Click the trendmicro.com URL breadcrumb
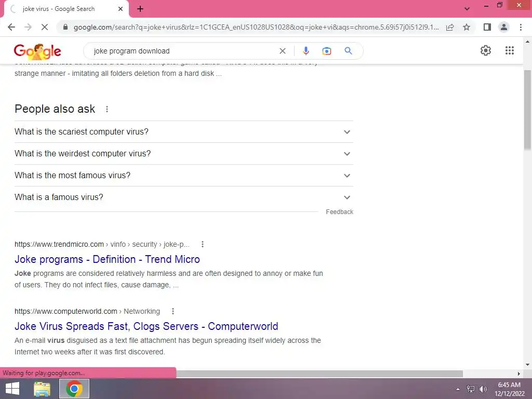The height and width of the screenshot is (399, 532). pyautogui.click(x=102, y=244)
